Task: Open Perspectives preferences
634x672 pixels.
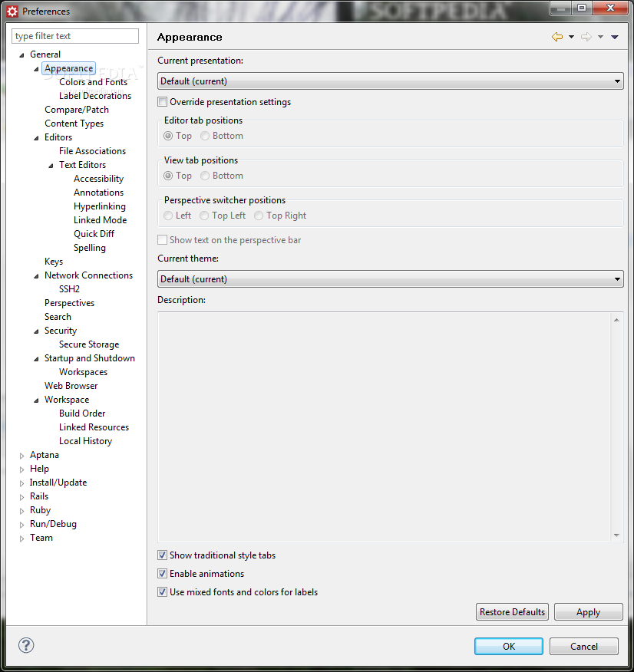Action: [x=69, y=303]
